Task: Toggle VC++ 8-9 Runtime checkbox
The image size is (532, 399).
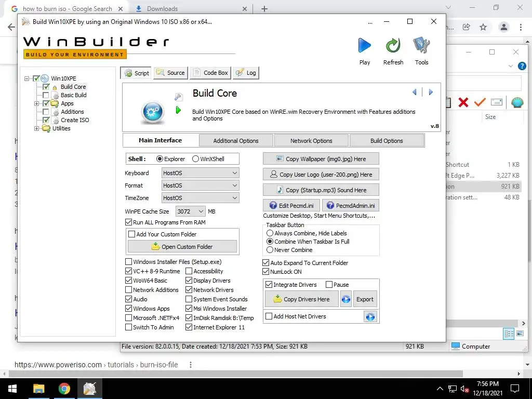Action: 129,271
